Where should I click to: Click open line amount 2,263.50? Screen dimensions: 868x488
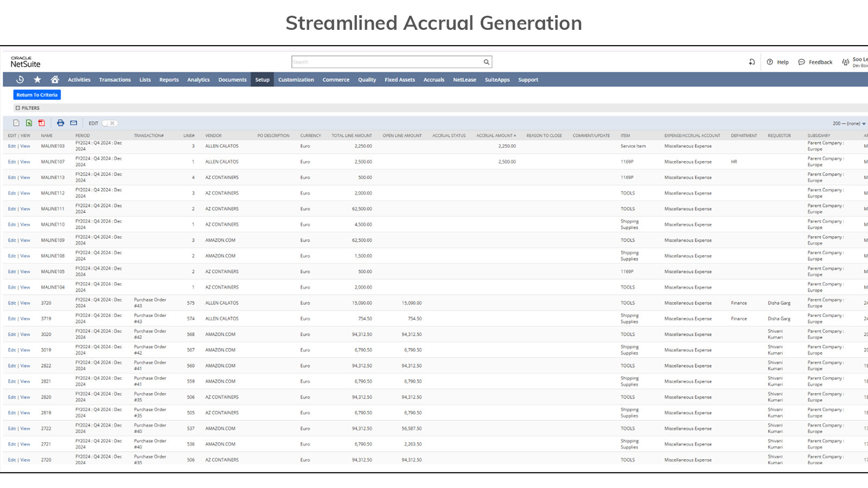pyautogui.click(x=413, y=444)
